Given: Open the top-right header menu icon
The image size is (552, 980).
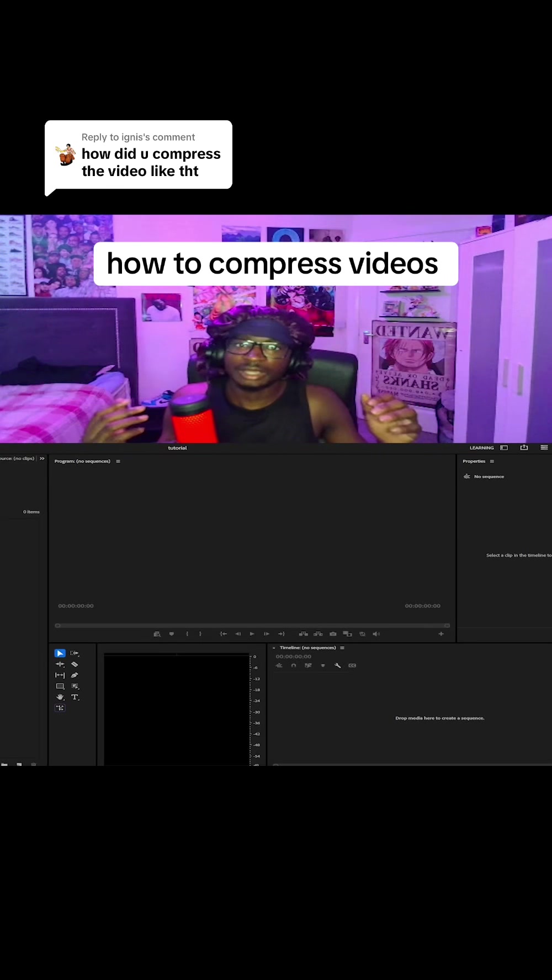Looking at the screenshot, I should [x=544, y=448].
